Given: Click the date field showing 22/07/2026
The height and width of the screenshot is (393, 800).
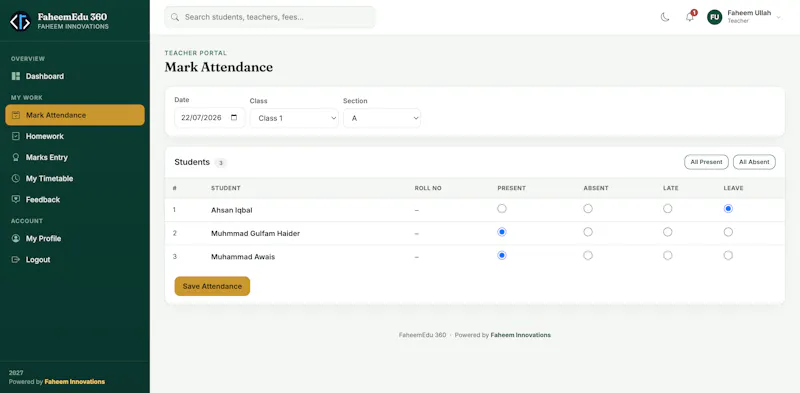Looking at the screenshot, I should (210, 117).
